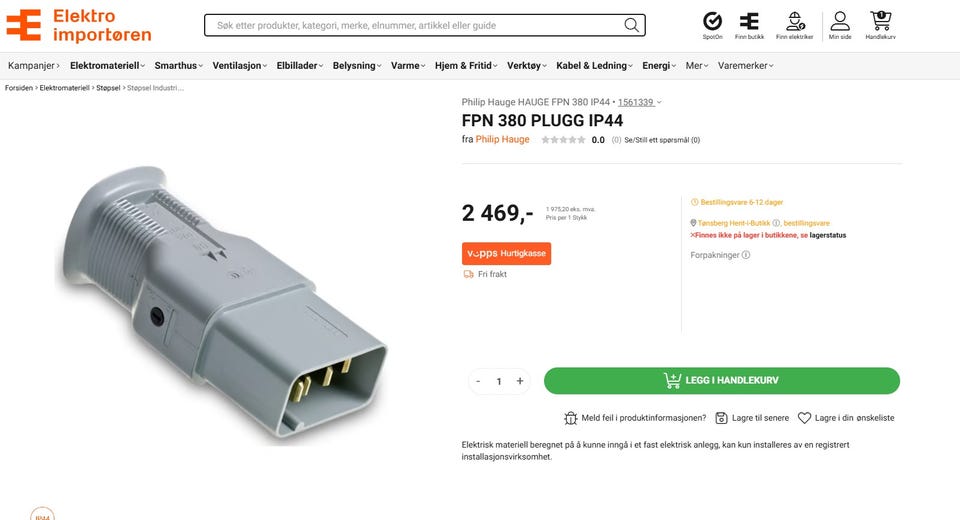Screen dimensions: 960x520
Task: Open the Varemerker menu
Action: tap(746, 66)
